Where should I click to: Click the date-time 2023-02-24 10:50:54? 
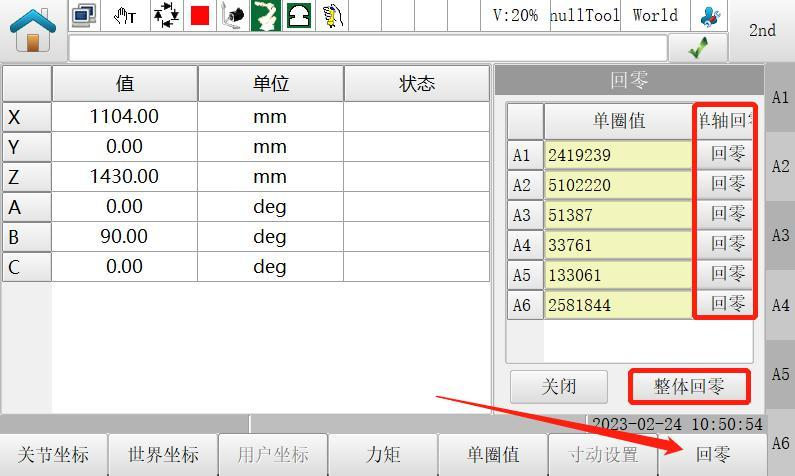(677, 424)
